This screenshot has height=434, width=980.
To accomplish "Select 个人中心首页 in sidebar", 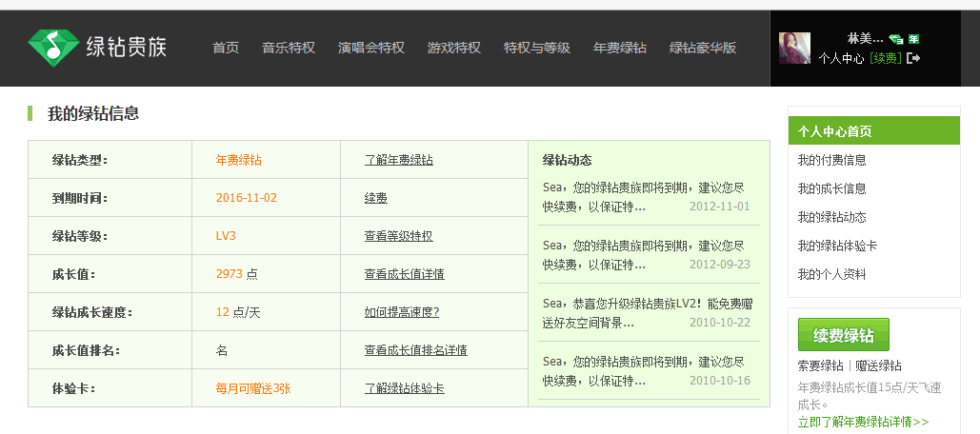I will click(x=873, y=131).
